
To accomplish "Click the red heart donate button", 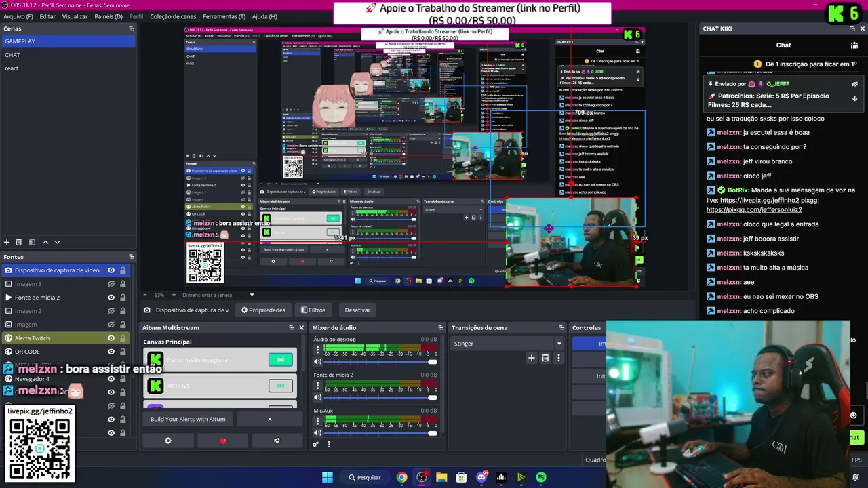I will click(223, 441).
